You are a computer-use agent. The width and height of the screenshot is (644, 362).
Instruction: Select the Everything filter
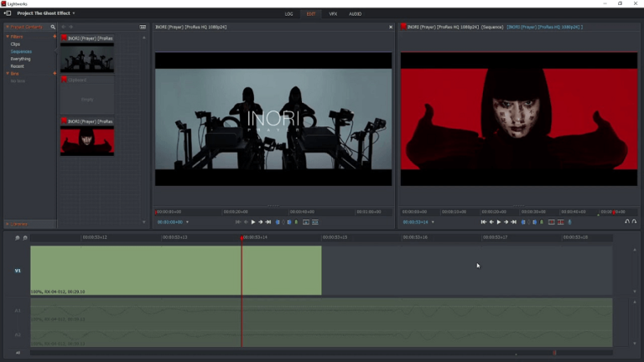point(20,59)
